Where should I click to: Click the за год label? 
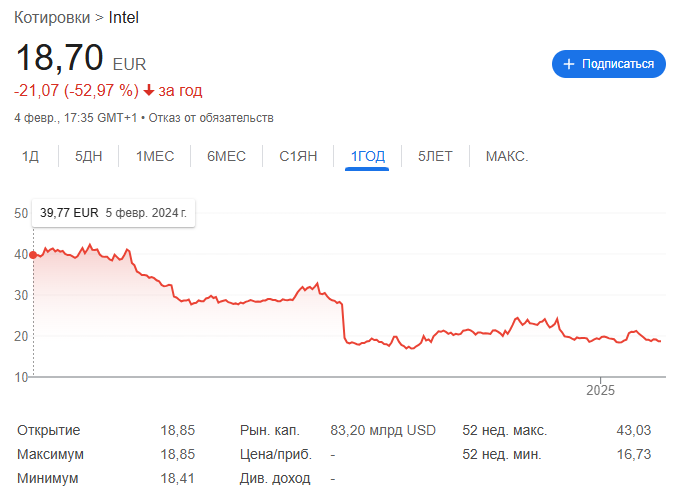coord(180,90)
